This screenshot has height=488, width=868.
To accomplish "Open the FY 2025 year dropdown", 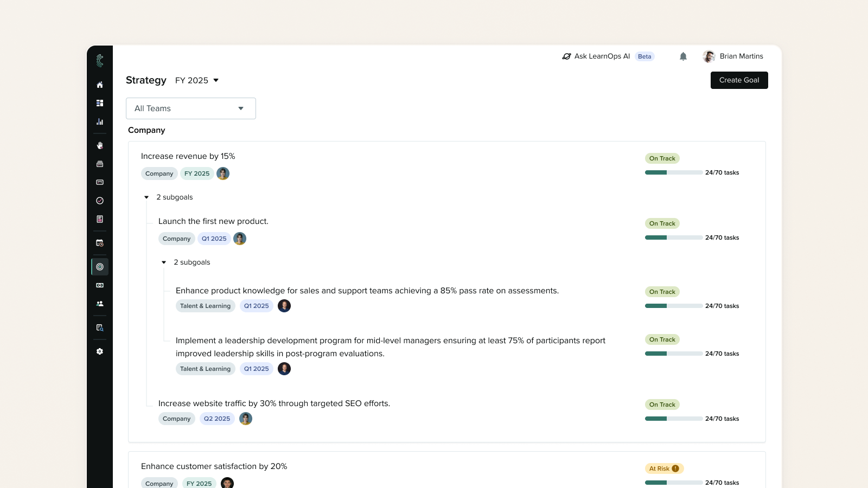I will coord(197,80).
